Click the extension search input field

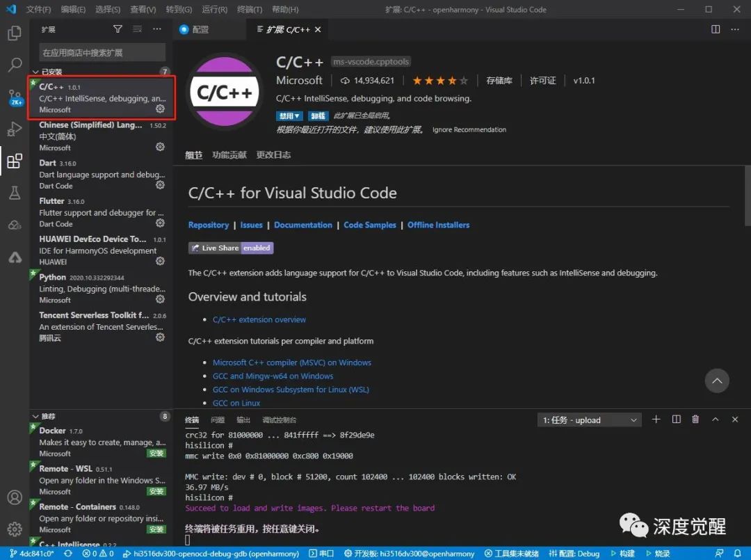(x=102, y=53)
